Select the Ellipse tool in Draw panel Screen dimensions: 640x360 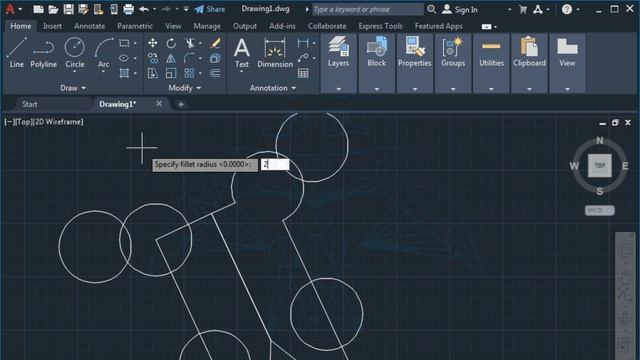(124, 58)
